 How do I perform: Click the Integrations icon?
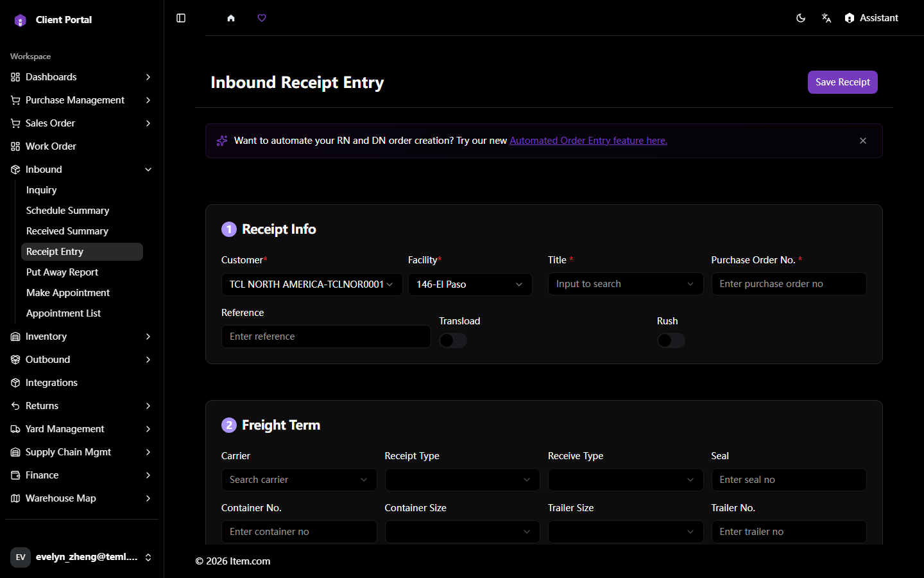(15, 383)
